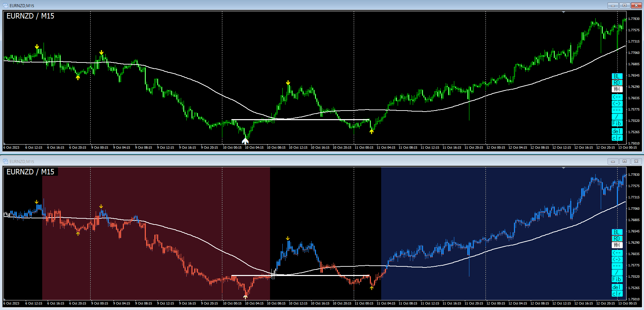This screenshot has width=644, height=310.
Task: Click the '6 Oct 2023' date label in red/blue shaded chart
Action: 11,303
